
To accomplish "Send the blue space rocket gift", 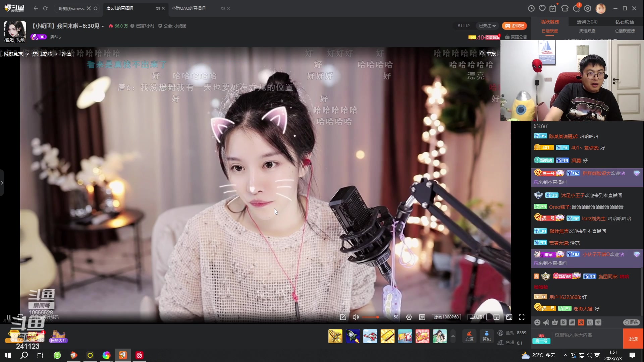I will 353,336.
